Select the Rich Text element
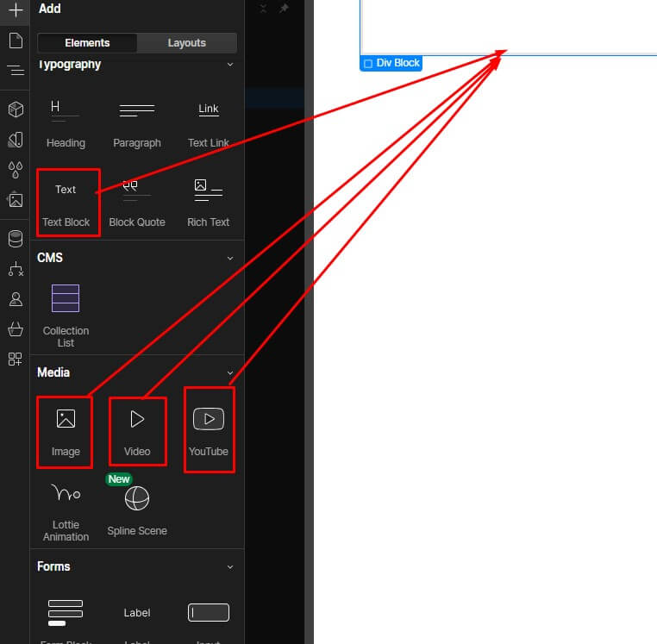 [x=209, y=203]
